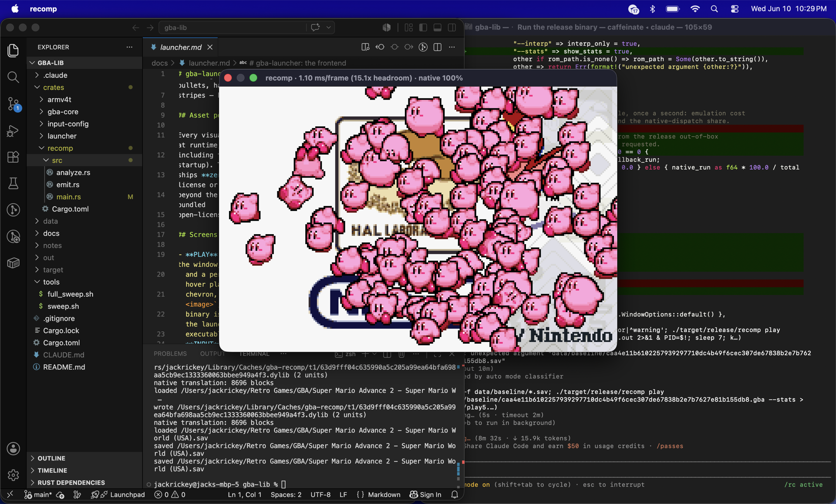Switch to the PROBLEMS panel tab
This screenshot has height=504, width=836.
coord(170,354)
